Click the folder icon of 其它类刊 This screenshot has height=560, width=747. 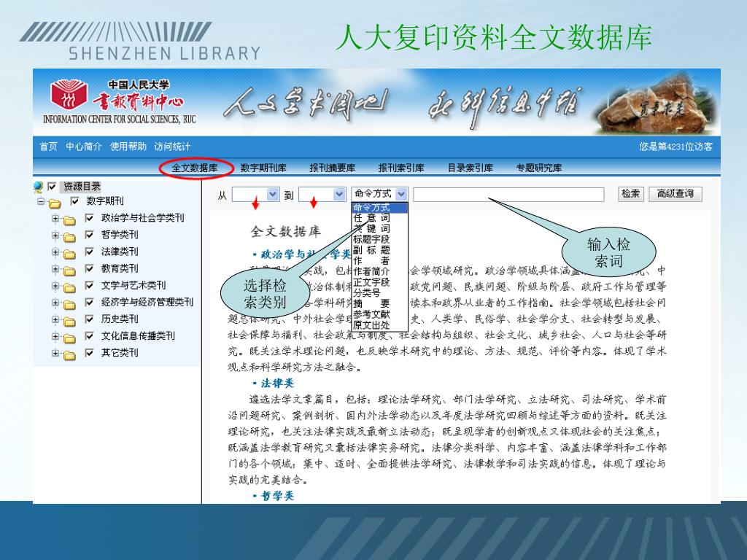70,355
